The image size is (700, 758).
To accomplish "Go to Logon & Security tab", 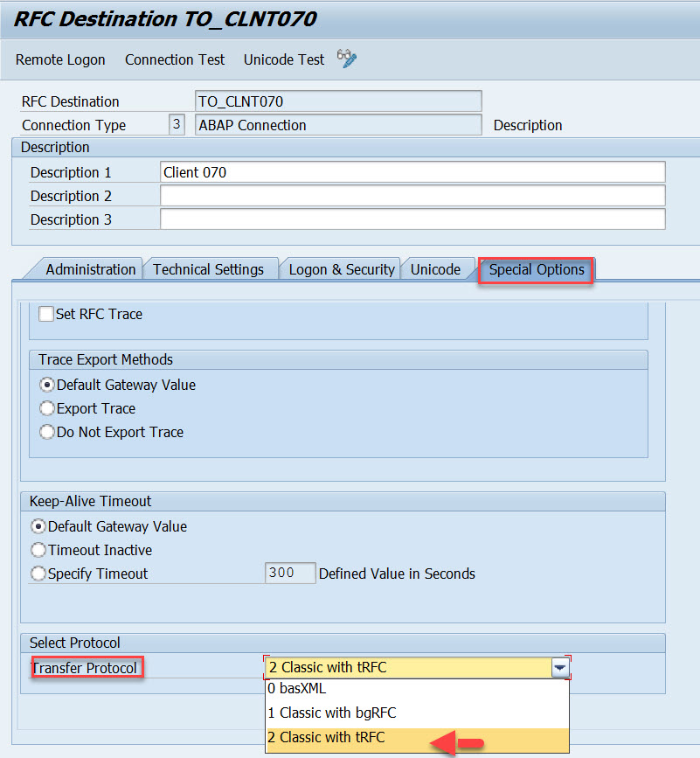I will [x=342, y=269].
